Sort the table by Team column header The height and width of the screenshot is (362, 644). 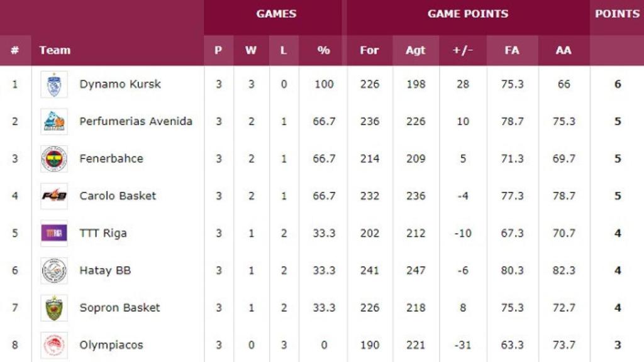click(x=55, y=50)
